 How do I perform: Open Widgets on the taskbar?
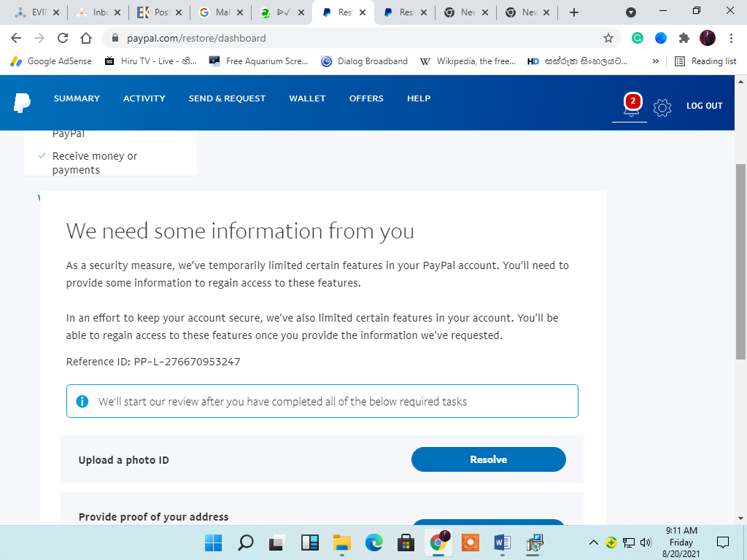tap(309, 542)
